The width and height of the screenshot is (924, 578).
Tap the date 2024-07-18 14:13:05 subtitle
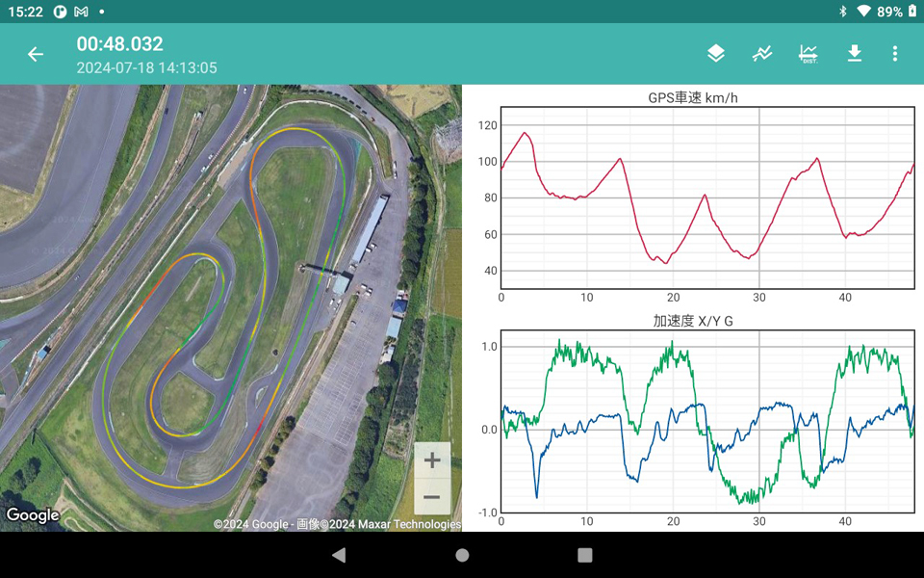146,68
